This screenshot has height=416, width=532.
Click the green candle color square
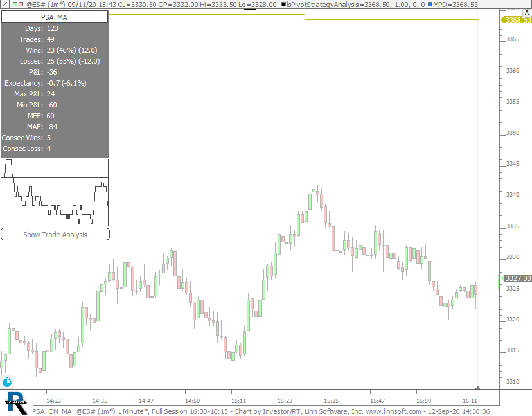coord(15,5)
